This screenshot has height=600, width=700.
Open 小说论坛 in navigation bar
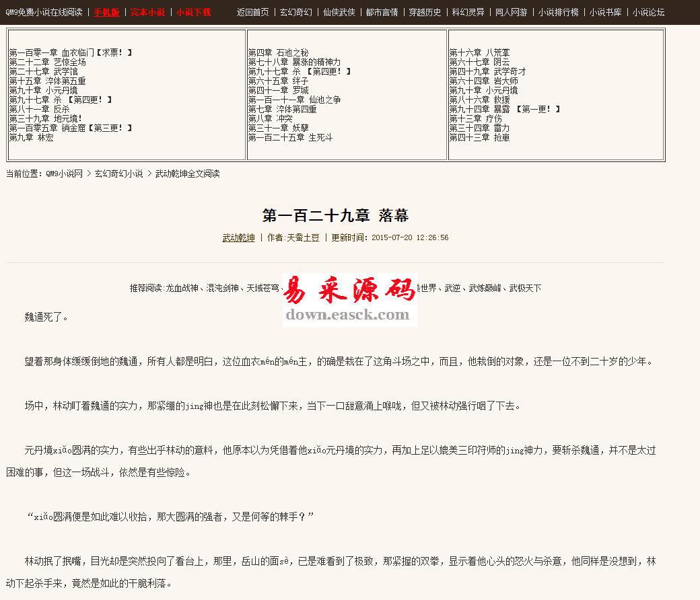point(648,13)
